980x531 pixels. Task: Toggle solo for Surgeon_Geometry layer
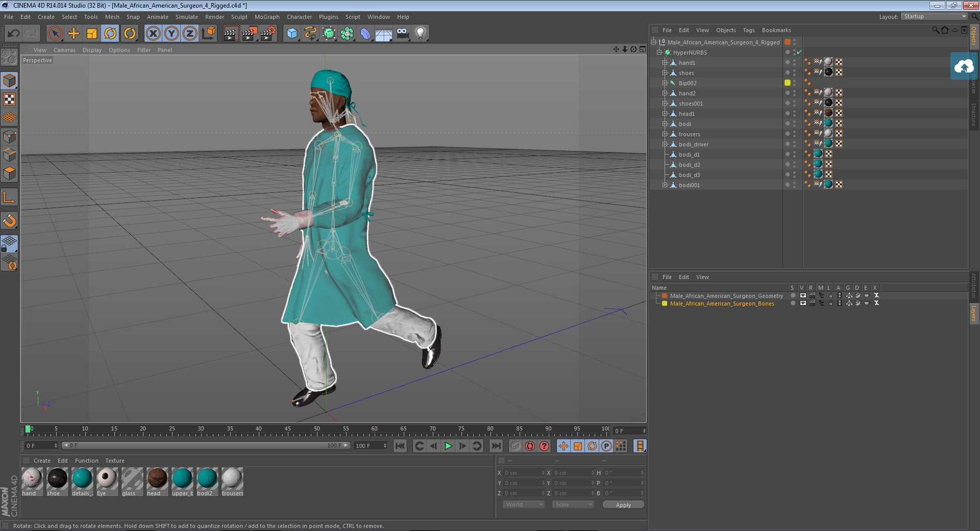click(793, 296)
